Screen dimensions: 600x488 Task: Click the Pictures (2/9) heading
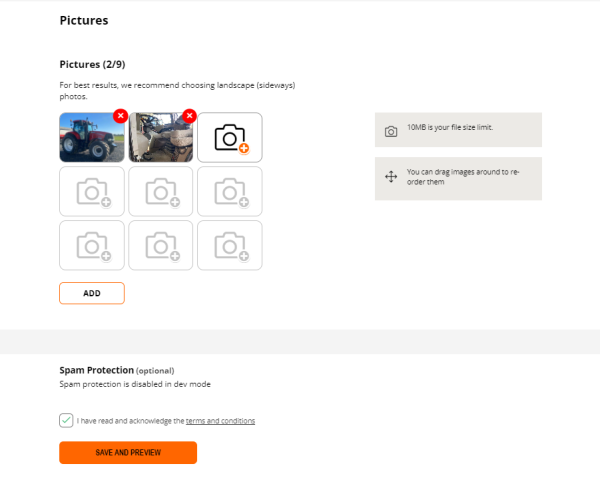coord(92,65)
